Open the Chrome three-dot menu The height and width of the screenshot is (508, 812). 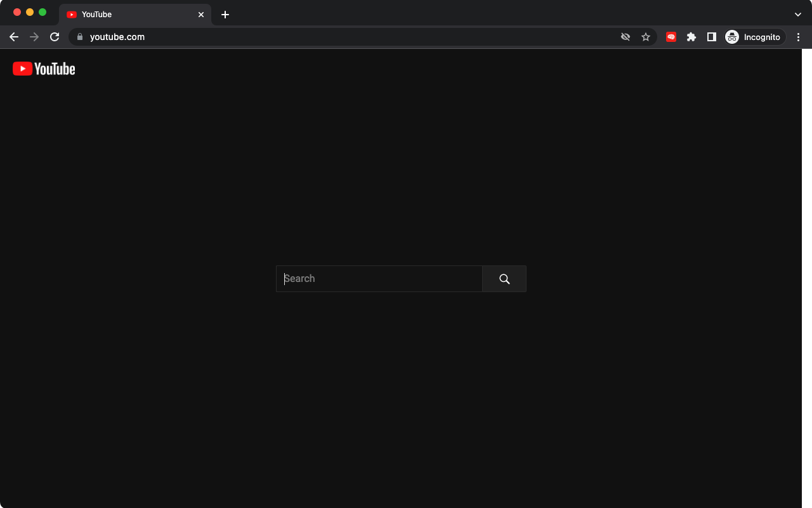click(x=799, y=37)
